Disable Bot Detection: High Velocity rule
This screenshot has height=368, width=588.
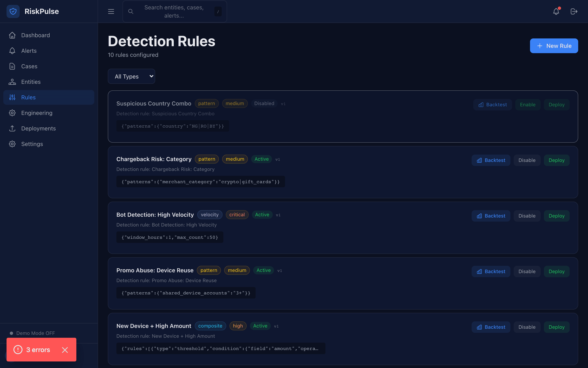point(527,216)
